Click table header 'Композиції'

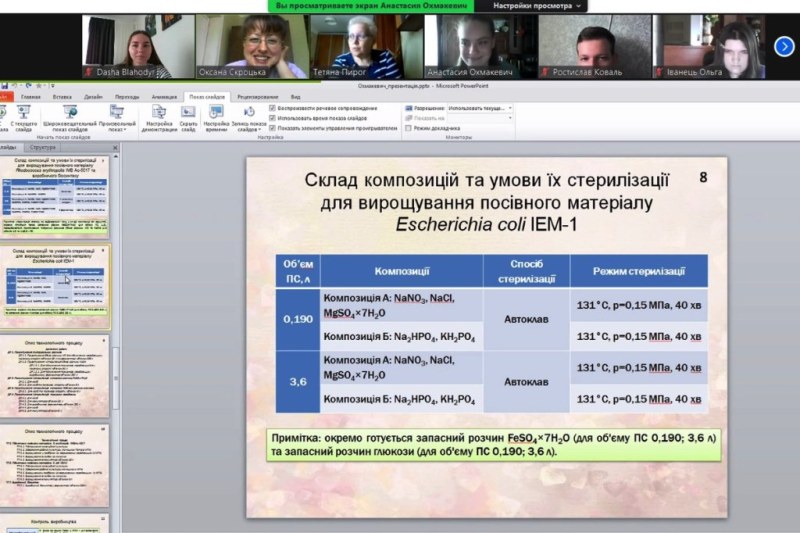point(402,271)
